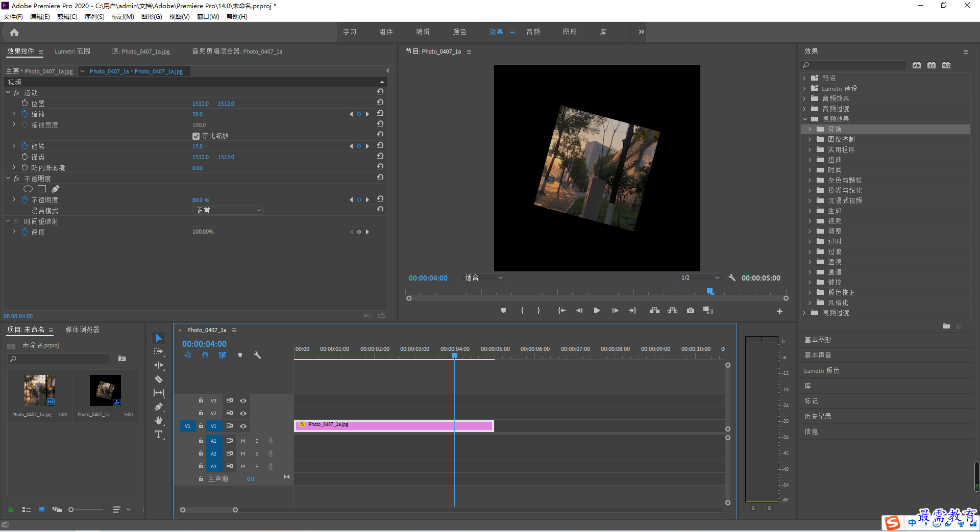Uncheck the uniform scale checkbox
Viewport: 980px width, 532px height.
pos(196,136)
